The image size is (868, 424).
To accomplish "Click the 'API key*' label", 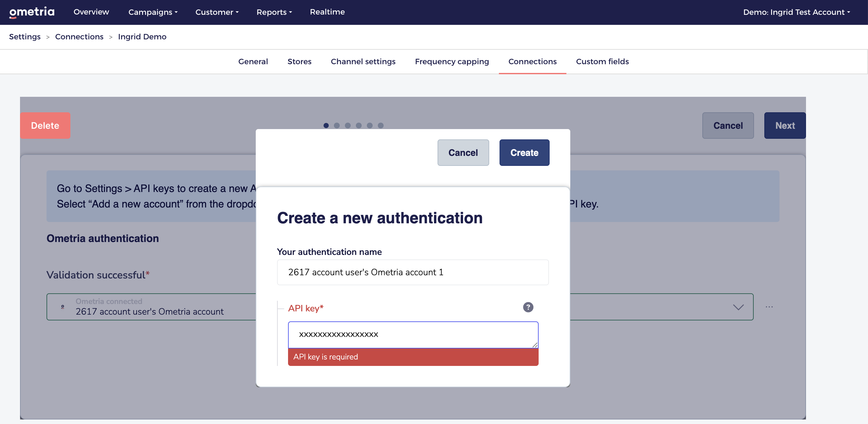I will coord(305,308).
